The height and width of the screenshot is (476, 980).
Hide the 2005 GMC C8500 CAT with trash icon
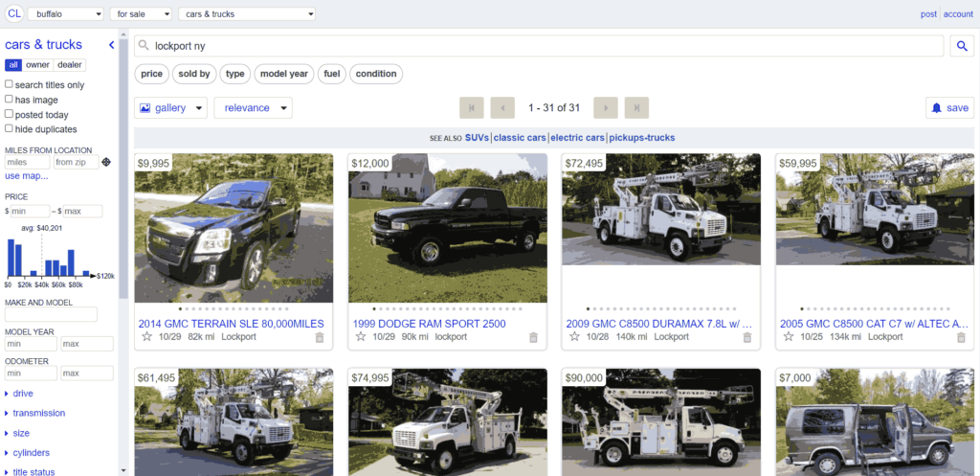[x=961, y=337]
